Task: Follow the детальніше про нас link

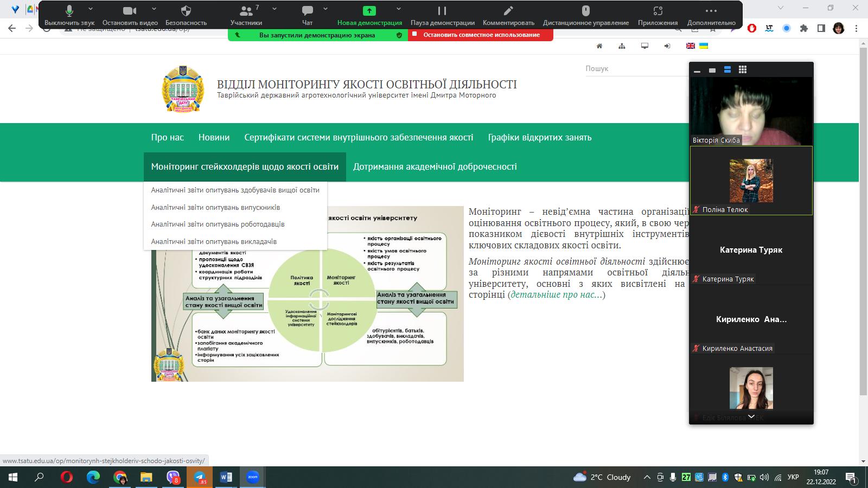Action: (x=556, y=295)
